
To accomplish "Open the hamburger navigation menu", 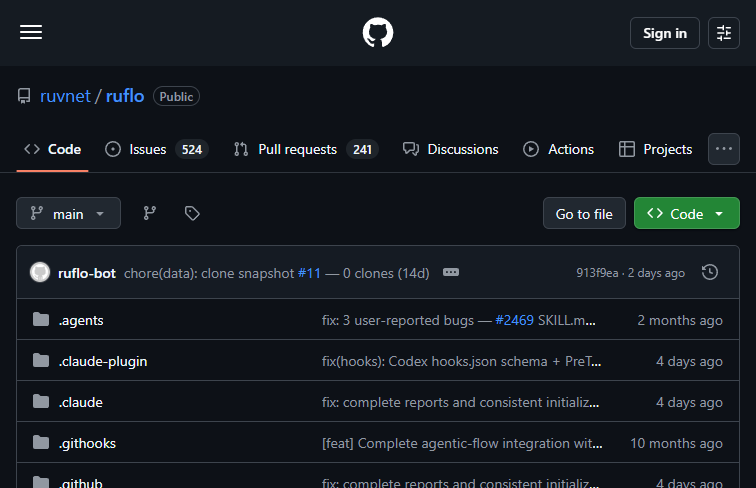I will click(x=31, y=33).
